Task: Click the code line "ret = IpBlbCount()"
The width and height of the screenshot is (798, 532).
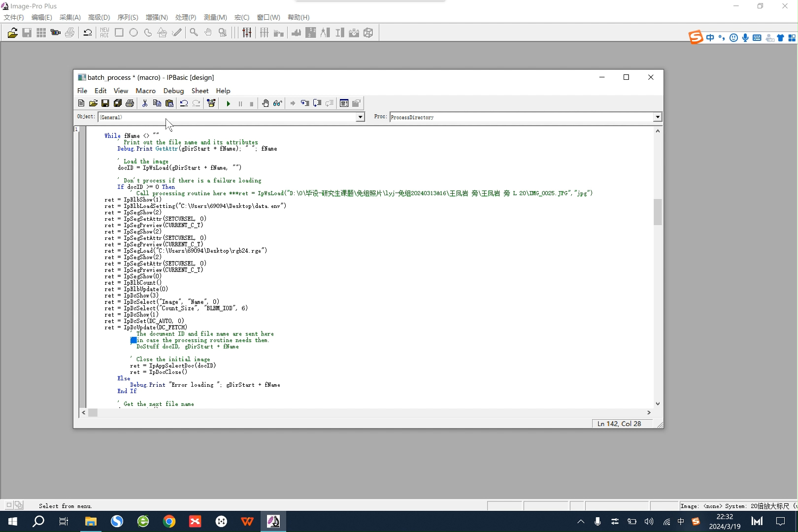Action: [x=133, y=283]
